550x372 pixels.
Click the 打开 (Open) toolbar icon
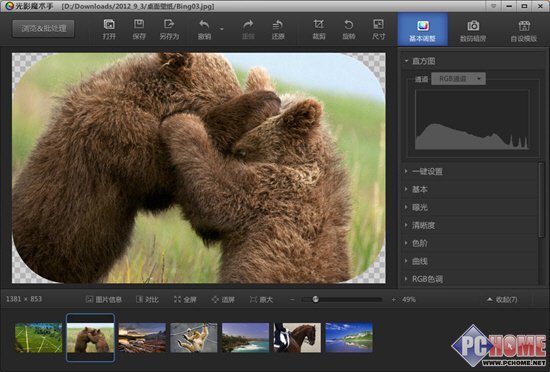109,25
